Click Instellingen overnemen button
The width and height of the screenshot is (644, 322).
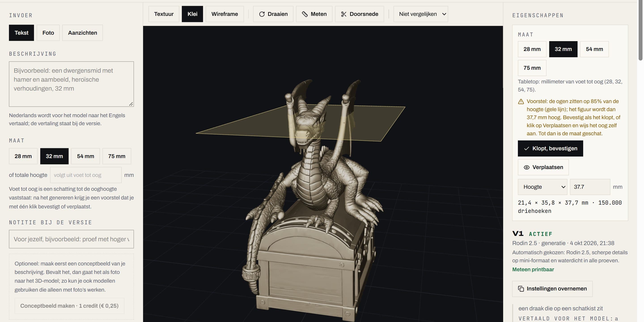552,289
